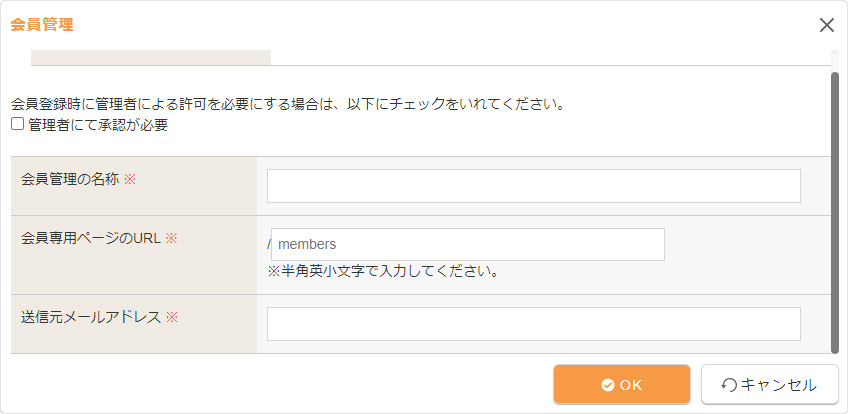The width and height of the screenshot is (848, 414).
Task: Click the 会員登録時に管理者による許可 instruction text
Action: click(x=288, y=103)
